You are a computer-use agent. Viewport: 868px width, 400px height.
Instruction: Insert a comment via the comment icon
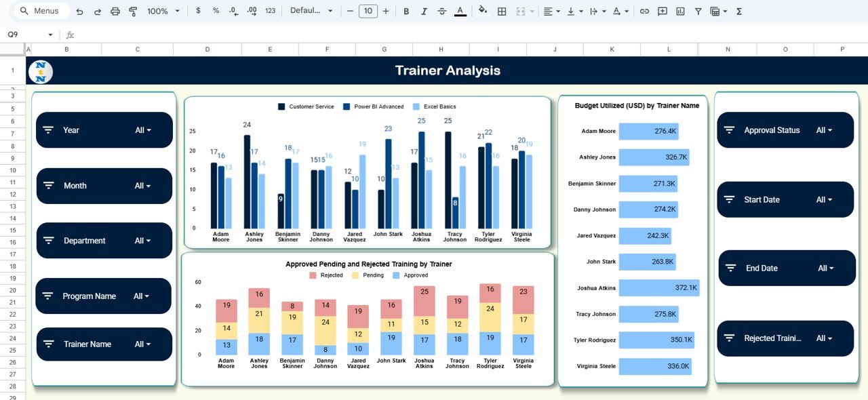tap(662, 11)
